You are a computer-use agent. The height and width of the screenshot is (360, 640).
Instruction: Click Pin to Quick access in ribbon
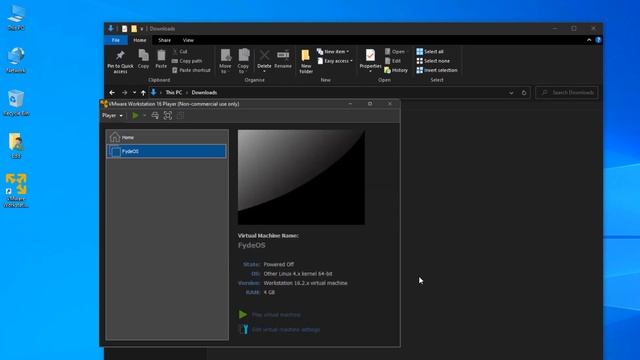click(x=120, y=62)
